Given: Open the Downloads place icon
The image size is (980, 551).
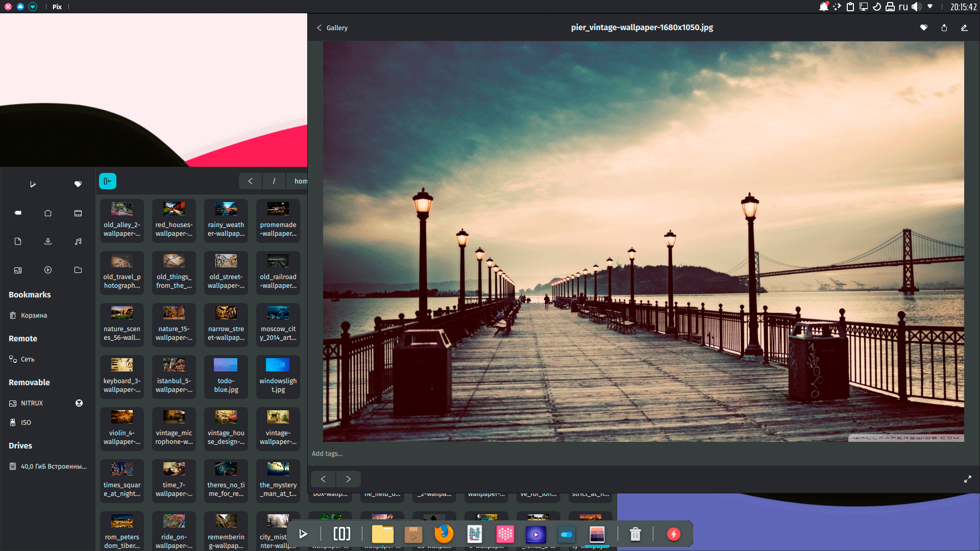Looking at the screenshot, I should tap(48, 241).
